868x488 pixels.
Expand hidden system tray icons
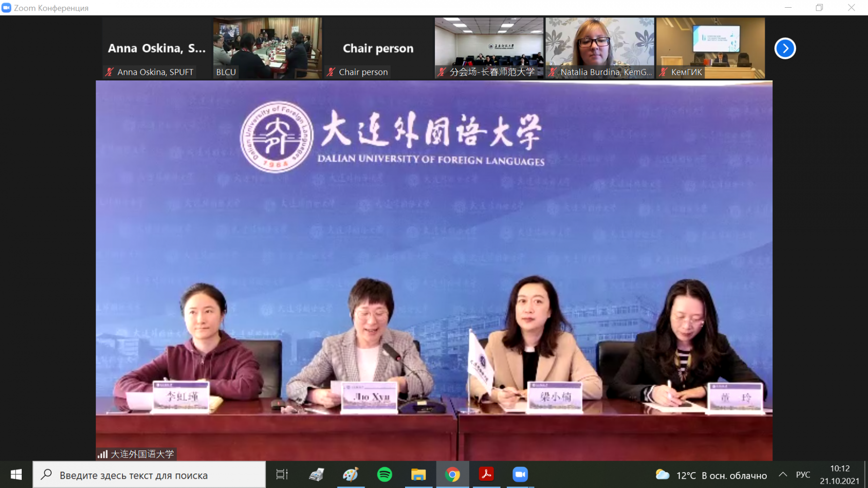783,475
